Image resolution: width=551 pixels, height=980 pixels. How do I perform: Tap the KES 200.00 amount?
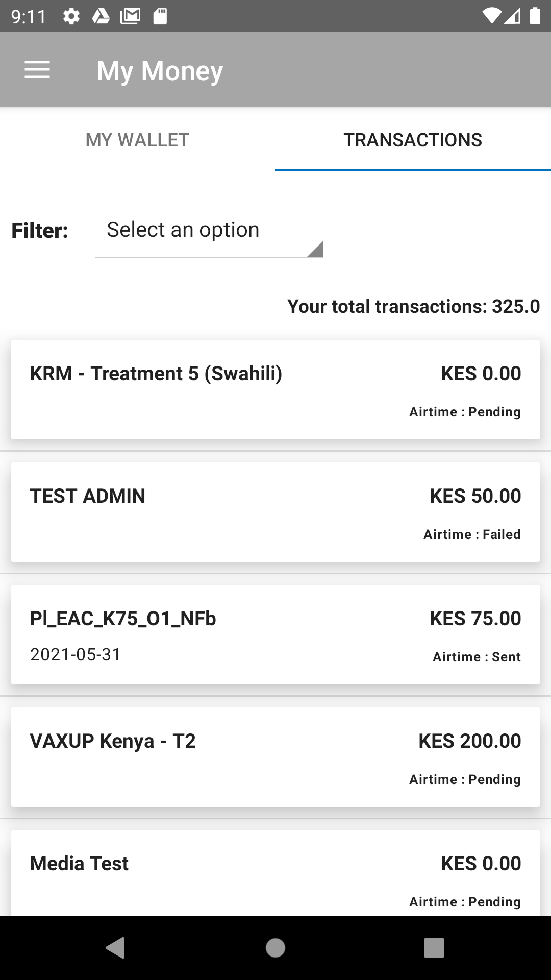pos(469,741)
